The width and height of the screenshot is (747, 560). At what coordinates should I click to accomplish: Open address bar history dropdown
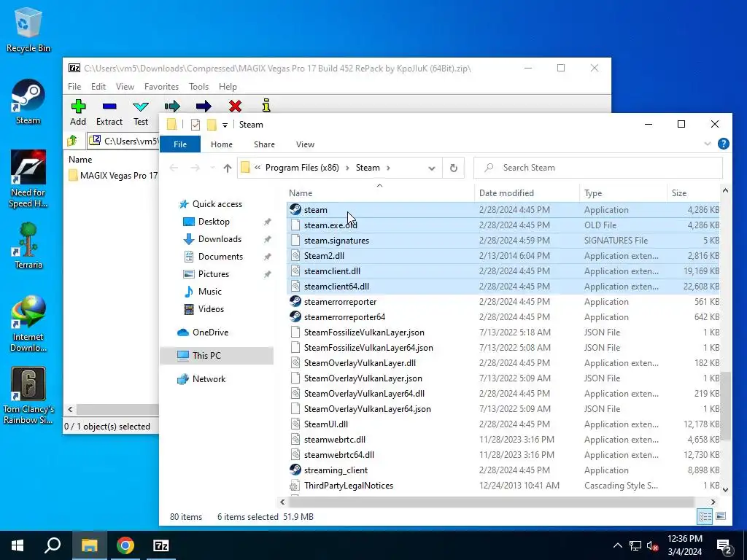click(x=432, y=168)
